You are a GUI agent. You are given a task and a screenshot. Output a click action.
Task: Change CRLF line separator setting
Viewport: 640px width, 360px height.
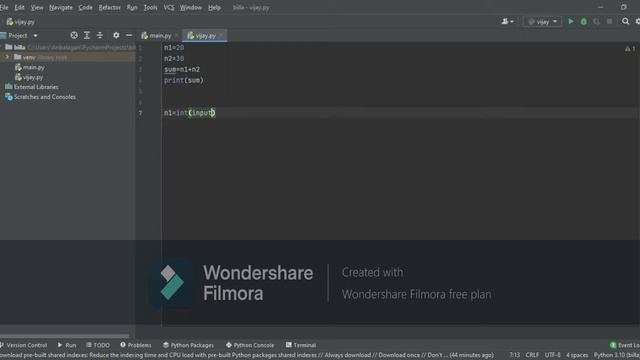click(x=532, y=355)
